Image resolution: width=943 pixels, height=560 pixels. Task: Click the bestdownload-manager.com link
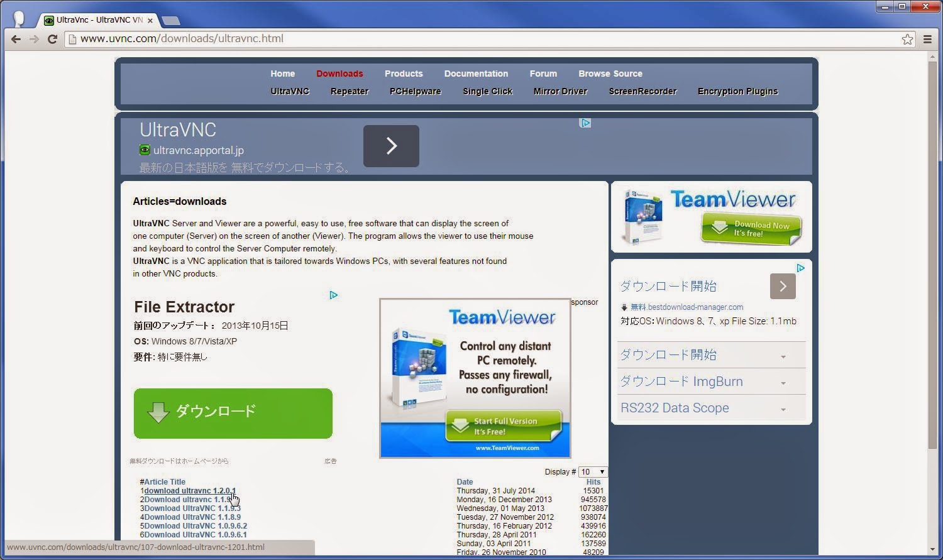tap(687, 307)
